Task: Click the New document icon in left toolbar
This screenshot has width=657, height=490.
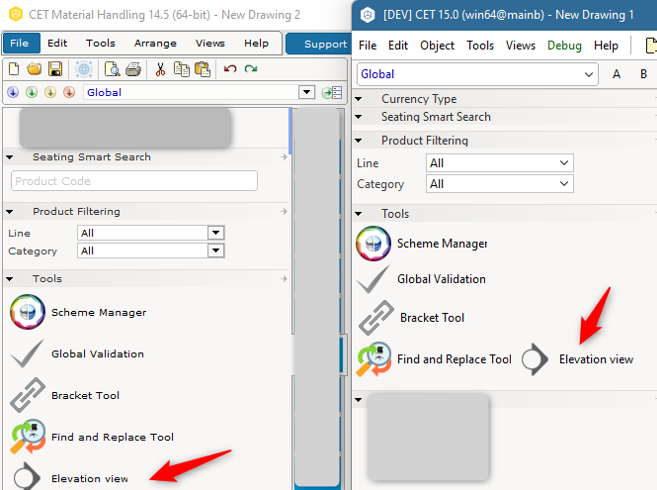Action: (14, 69)
